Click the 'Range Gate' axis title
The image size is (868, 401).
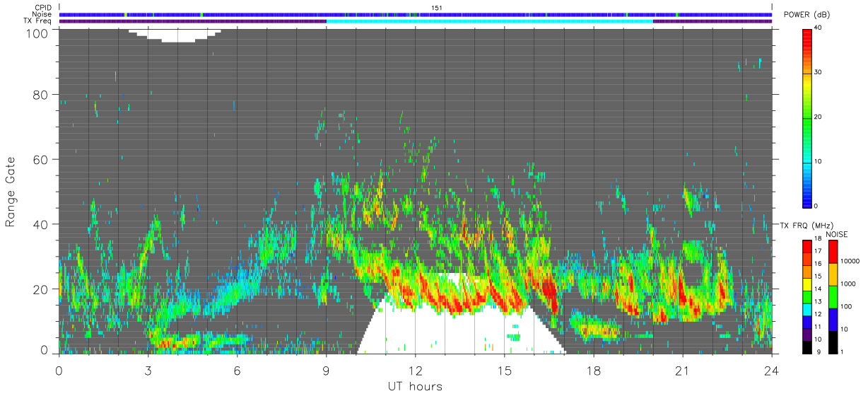tap(11, 192)
